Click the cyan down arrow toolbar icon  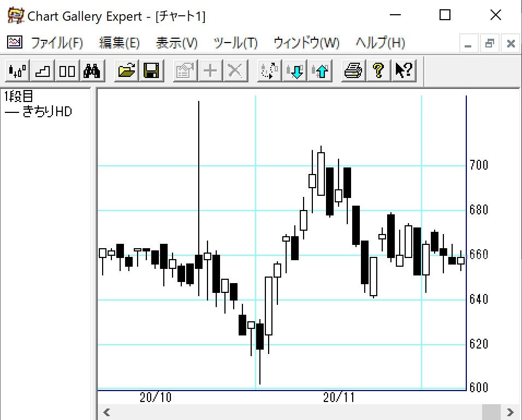(295, 71)
